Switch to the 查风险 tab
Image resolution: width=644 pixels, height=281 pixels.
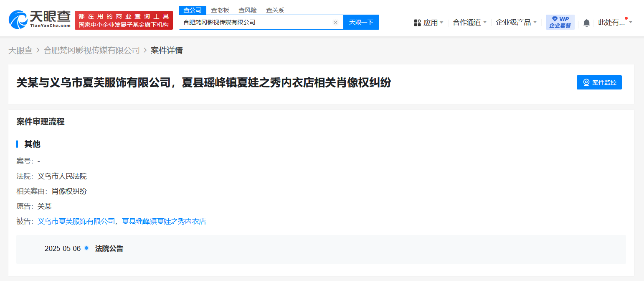click(x=248, y=10)
